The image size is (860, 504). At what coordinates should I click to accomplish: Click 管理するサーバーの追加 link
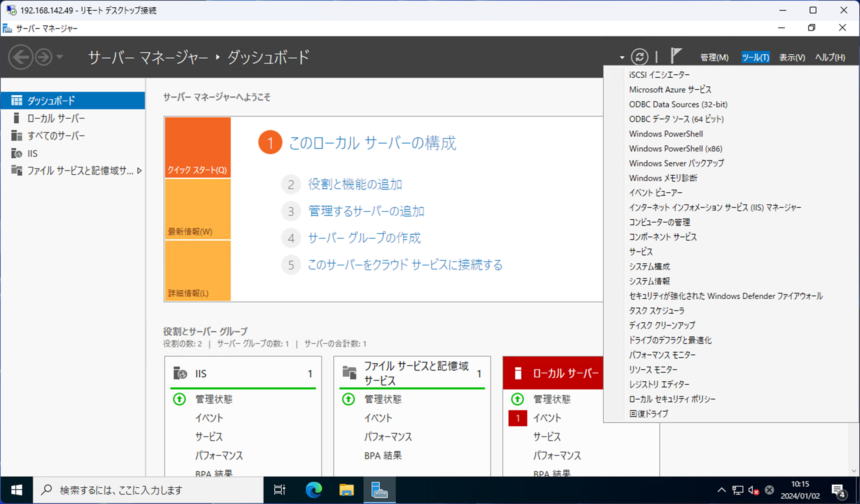click(x=366, y=211)
